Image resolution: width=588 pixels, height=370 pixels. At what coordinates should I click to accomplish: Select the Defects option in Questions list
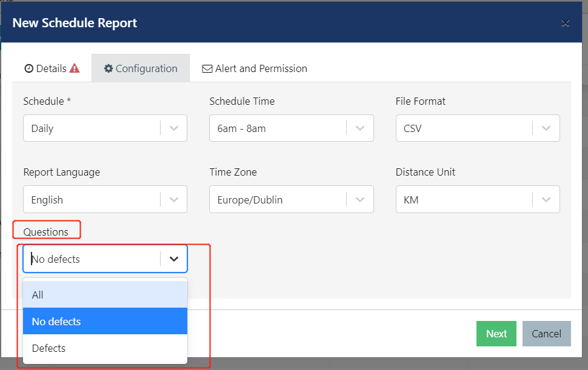[x=105, y=348]
